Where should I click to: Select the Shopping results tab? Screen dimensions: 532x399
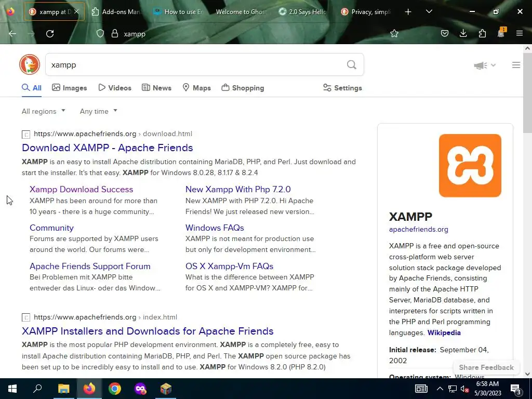243,88
